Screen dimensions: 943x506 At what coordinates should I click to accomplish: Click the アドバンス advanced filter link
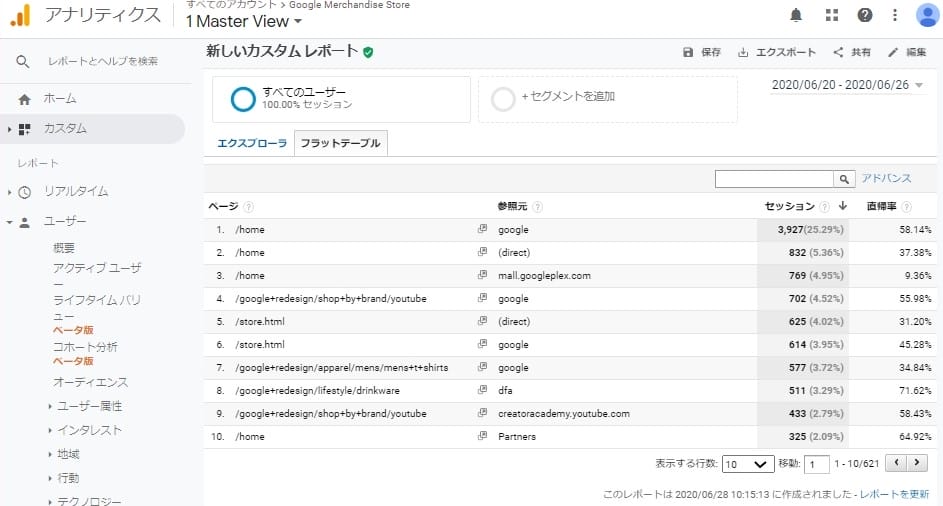pos(886,179)
